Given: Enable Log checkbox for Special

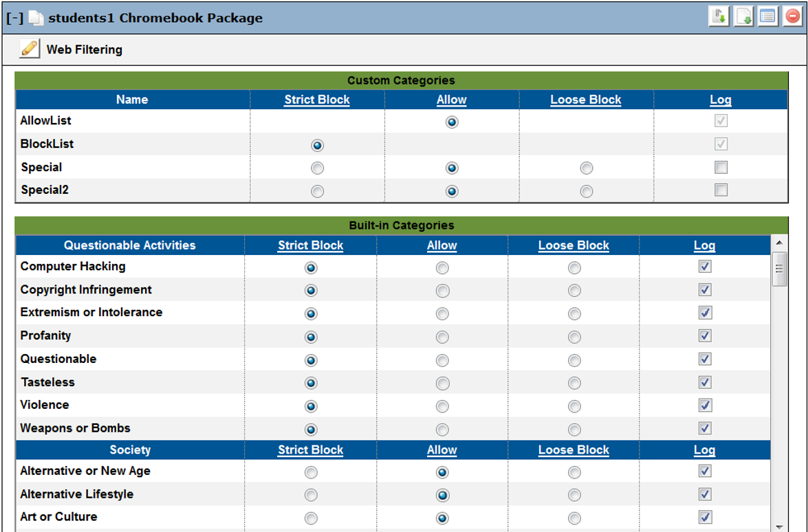Looking at the screenshot, I should pyautogui.click(x=721, y=168).
